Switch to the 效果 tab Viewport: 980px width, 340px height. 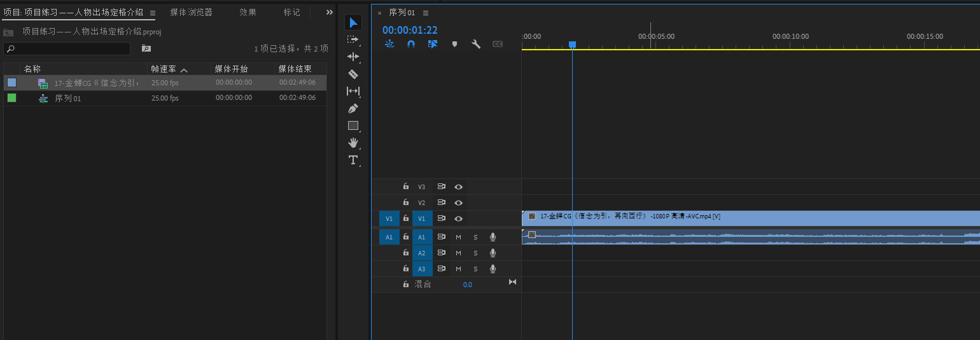click(248, 12)
